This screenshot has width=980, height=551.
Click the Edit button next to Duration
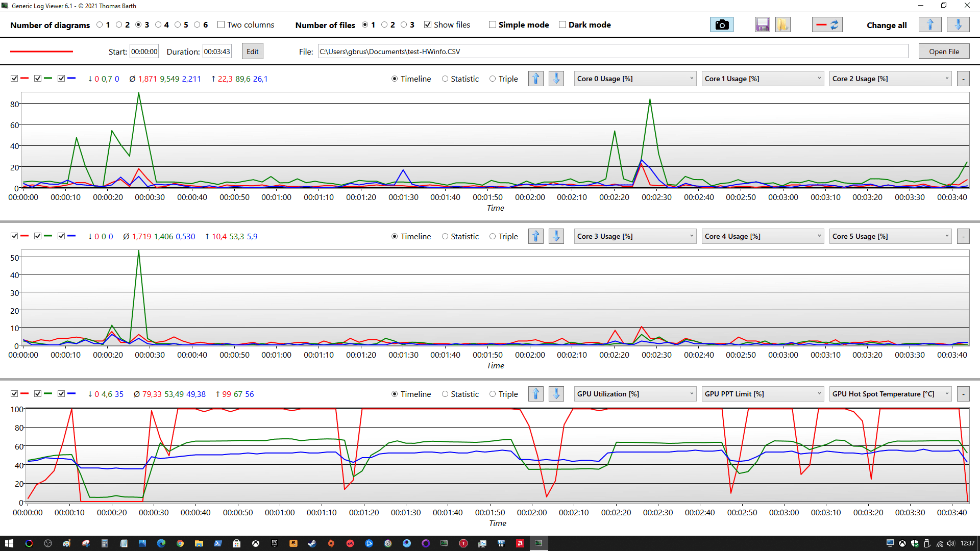pyautogui.click(x=252, y=52)
